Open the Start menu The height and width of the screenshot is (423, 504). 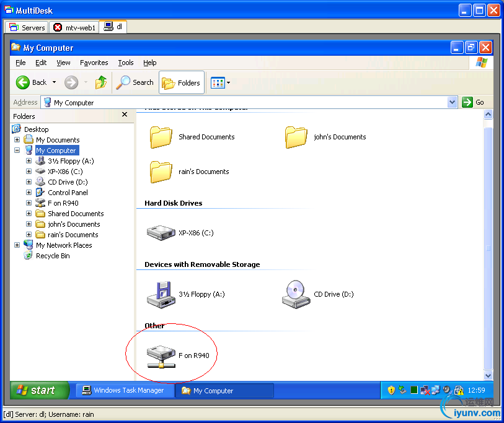39,390
